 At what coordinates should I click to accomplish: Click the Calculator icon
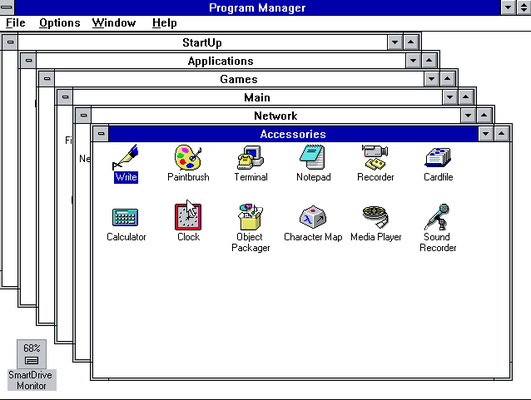pyautogui.click(x=125, y=217)
